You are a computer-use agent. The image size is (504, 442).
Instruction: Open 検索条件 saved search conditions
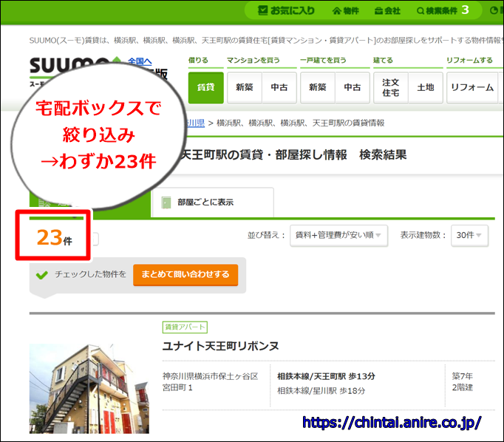pyautogui.click(x=443, y=10)
